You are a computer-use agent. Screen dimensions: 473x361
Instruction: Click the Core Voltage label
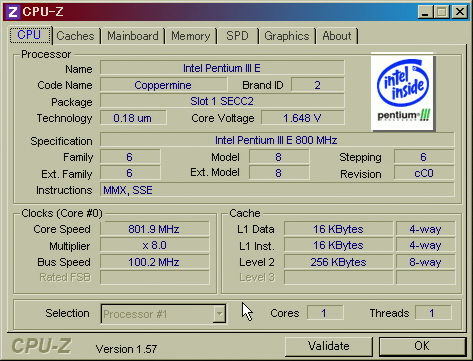click(223, 118)
